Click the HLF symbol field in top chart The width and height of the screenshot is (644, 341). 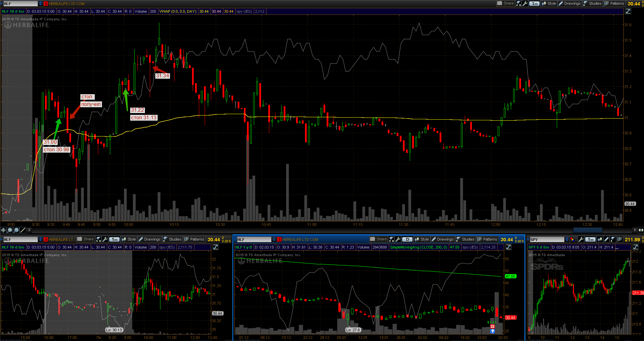coord(20,4)
